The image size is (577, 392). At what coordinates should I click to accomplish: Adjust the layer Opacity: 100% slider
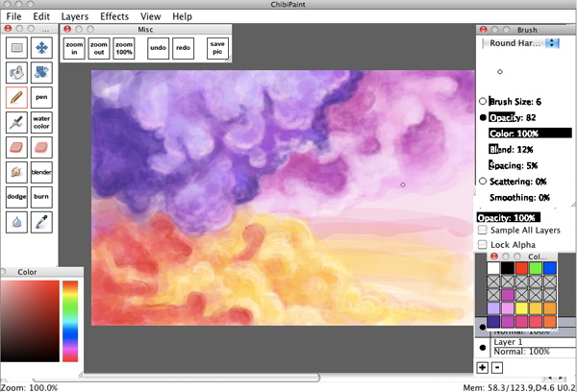coord(509,217)
